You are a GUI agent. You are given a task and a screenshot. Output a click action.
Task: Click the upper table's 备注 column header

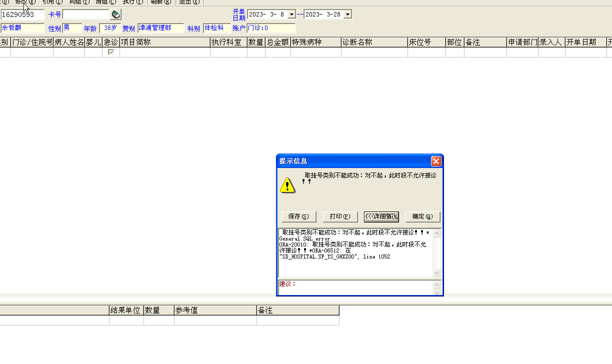(485, 42)
